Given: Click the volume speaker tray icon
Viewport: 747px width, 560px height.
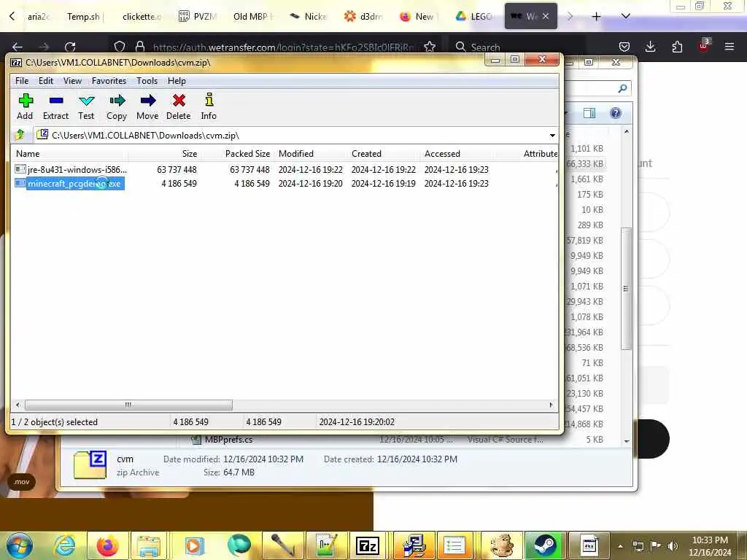Looking at the screenshot, I should (673, 545).
